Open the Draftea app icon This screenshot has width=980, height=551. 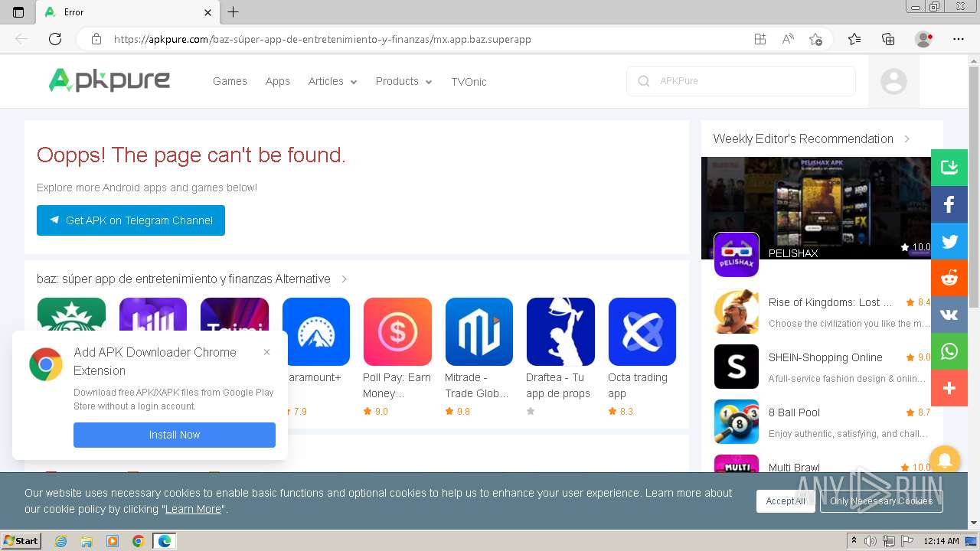point(560,331)
